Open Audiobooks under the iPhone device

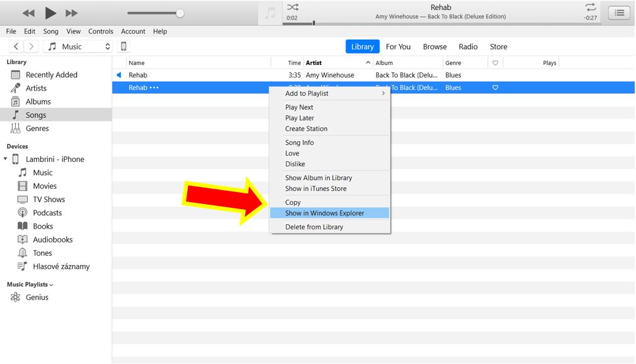pyautogui.click(x=56, y=239)
